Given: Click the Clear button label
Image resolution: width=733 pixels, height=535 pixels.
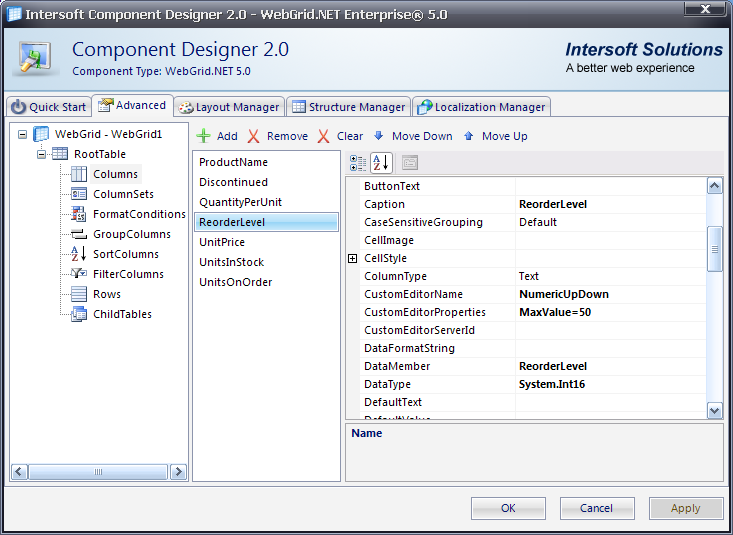Looking at the screenshot, I should [x=350, y=136].
